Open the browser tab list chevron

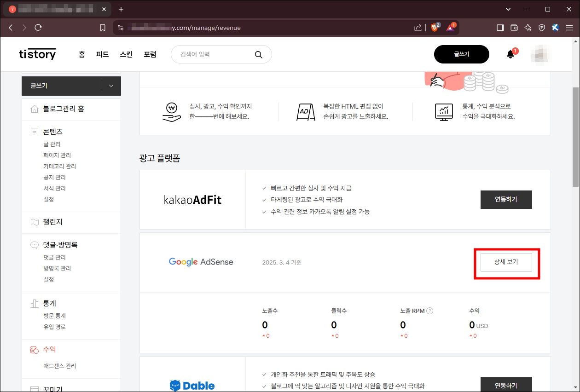508,9
